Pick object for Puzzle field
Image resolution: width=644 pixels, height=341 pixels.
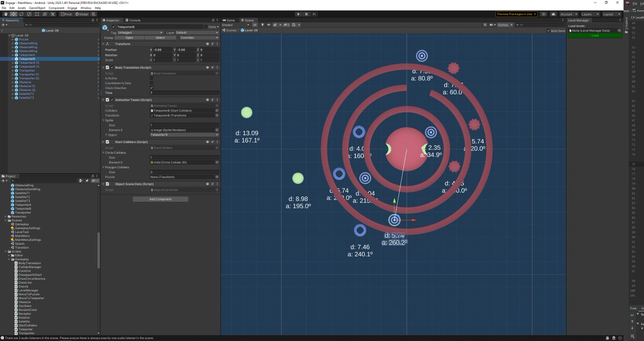point(217,176)
